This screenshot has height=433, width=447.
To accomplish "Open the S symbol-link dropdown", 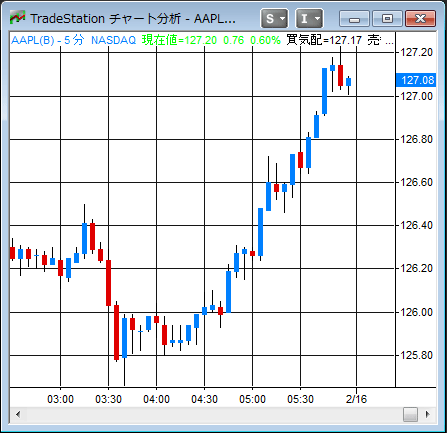I will tap(274, 18).
